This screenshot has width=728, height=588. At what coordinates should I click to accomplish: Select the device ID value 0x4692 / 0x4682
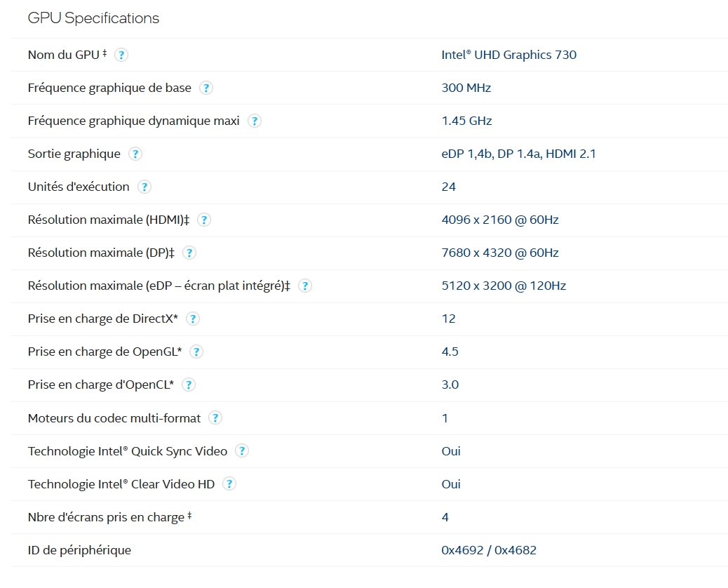click(489, 550)
